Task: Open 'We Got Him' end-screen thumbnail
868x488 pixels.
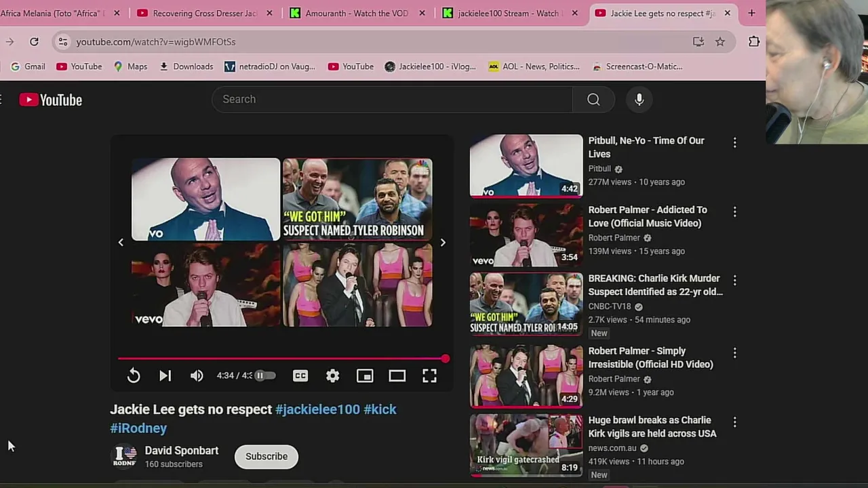Action: (x=357, y=199)
